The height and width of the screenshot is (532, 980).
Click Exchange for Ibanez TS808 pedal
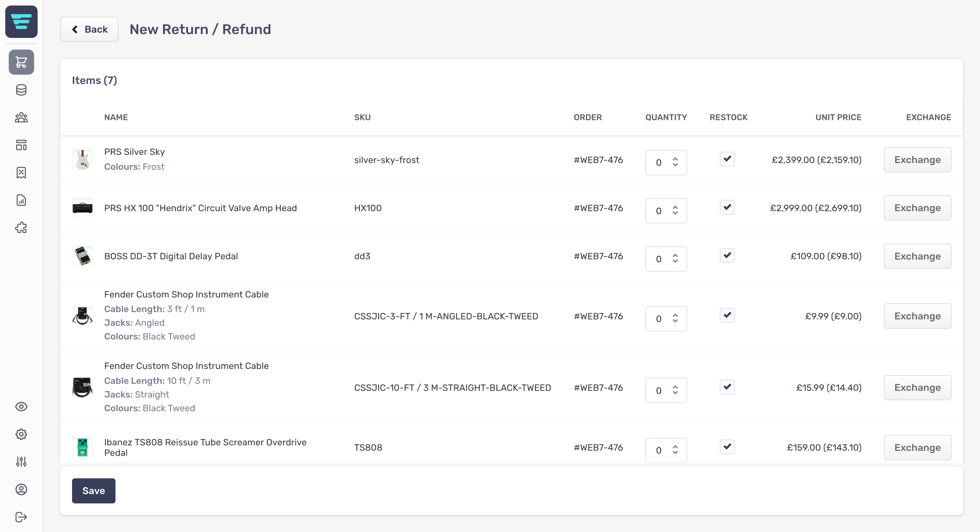917,447
